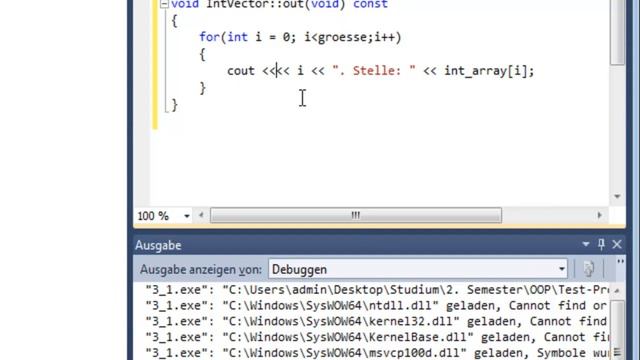Click the closing brace of the out function
640x360 pixels.
(175, 105)
